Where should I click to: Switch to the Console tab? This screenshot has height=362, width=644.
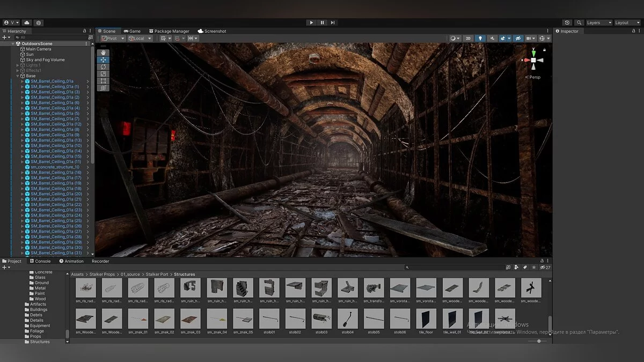click(x=40, y=261)
